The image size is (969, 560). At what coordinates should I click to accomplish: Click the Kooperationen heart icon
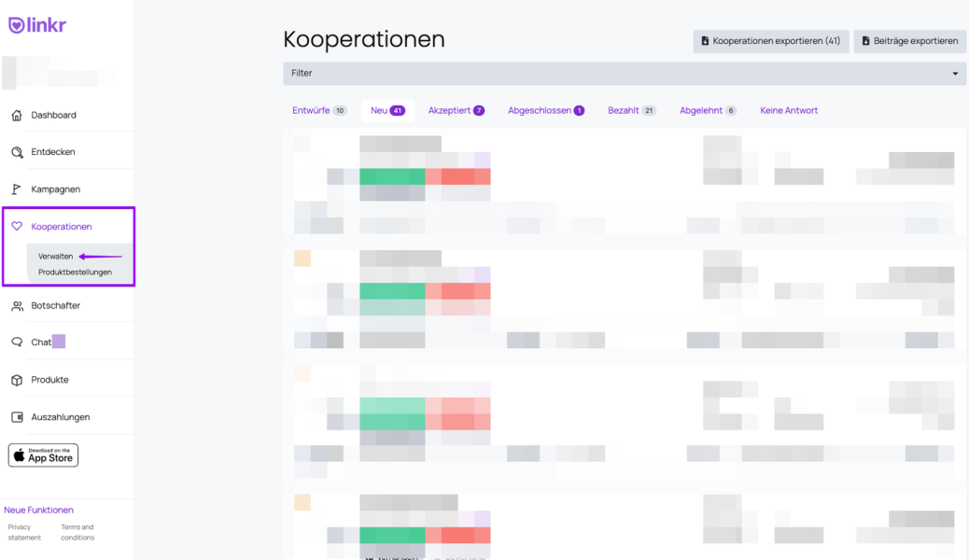16,227
